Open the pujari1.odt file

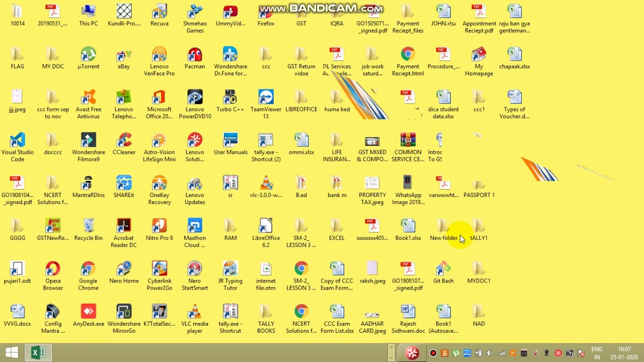coord(18,273)
